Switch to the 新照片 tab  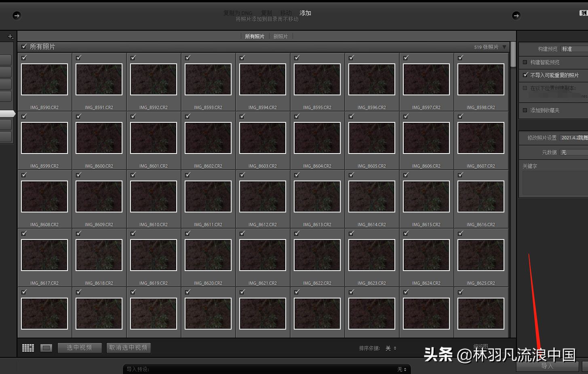281,36
